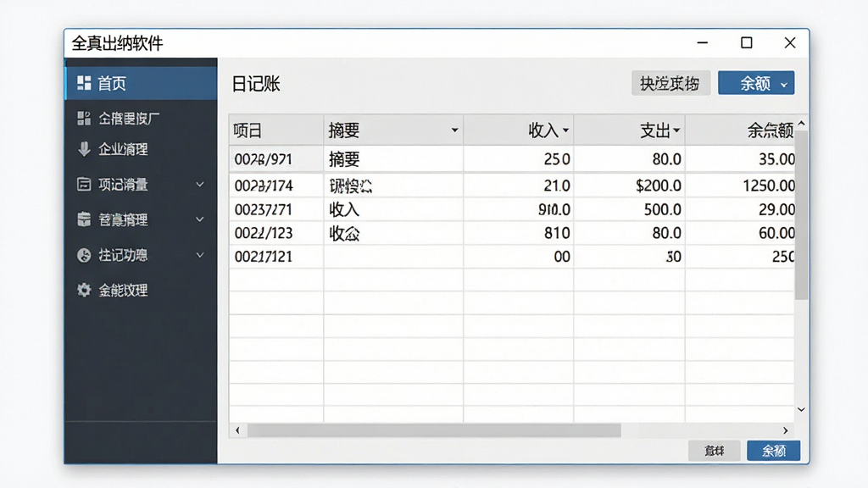Click the gray button left of 余额 dropdown

671,83
